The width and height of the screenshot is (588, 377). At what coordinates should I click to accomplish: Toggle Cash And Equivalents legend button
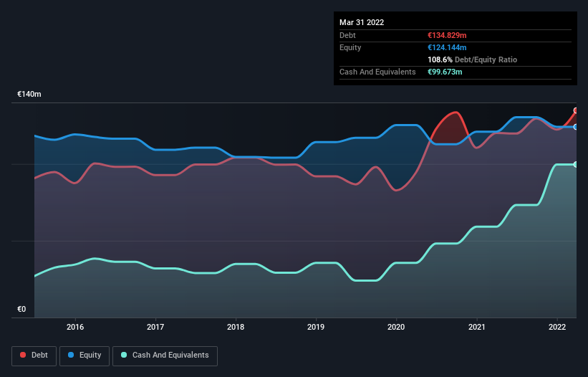(165, 355)
